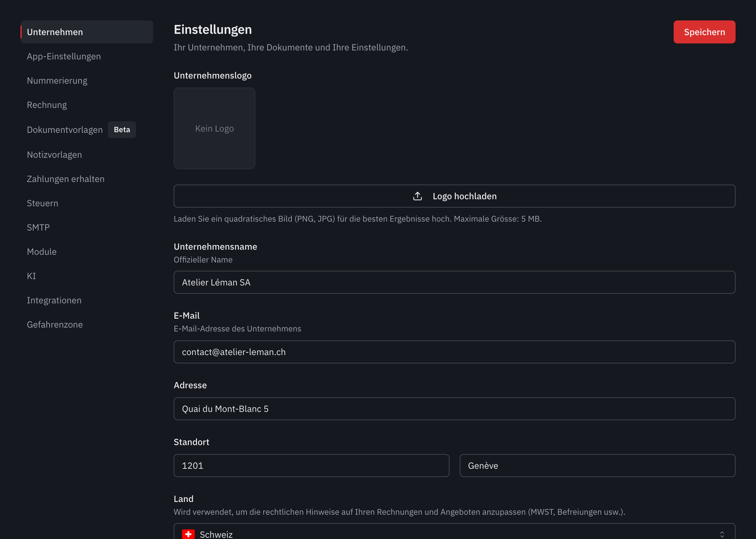Click the E-Mail-Adresse des Unternehmens hint
756x539 pixels.
point(237,329)
